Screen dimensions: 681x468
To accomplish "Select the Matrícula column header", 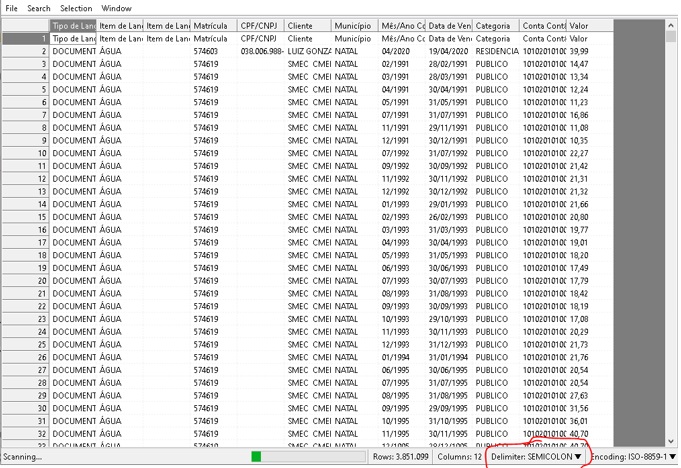I will [x=214, y=25].
